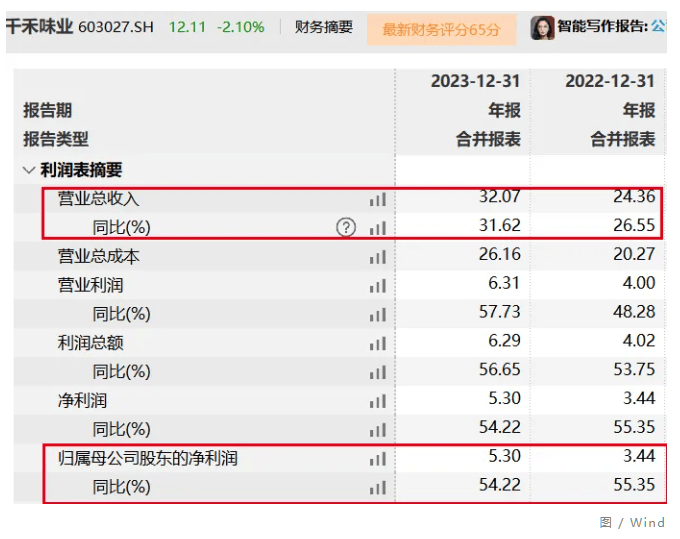Screen dimensions: 680x539
Task: Open the 财务摘要 tab
Action: (324, 27)
